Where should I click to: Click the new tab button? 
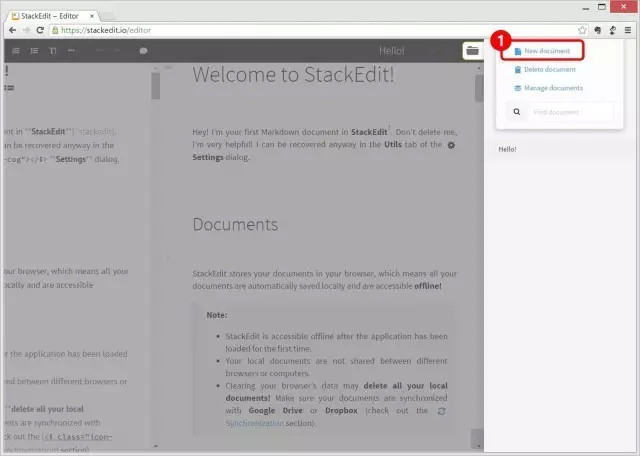[x=108, y=17]
